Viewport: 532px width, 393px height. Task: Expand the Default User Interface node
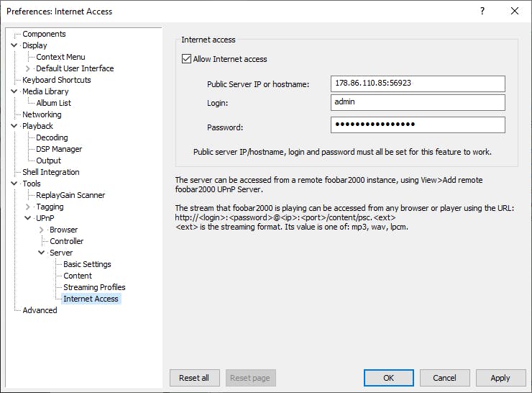(28, 68)
